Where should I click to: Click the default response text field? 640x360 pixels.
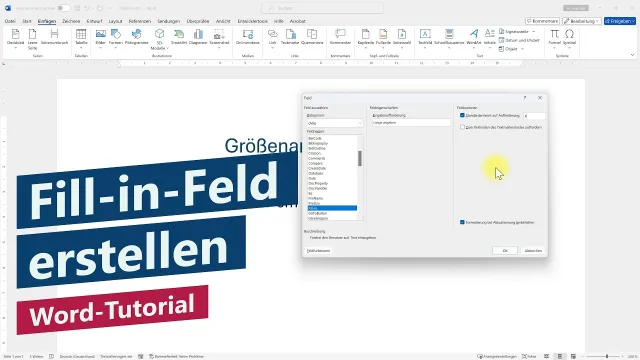click(535, 116)
